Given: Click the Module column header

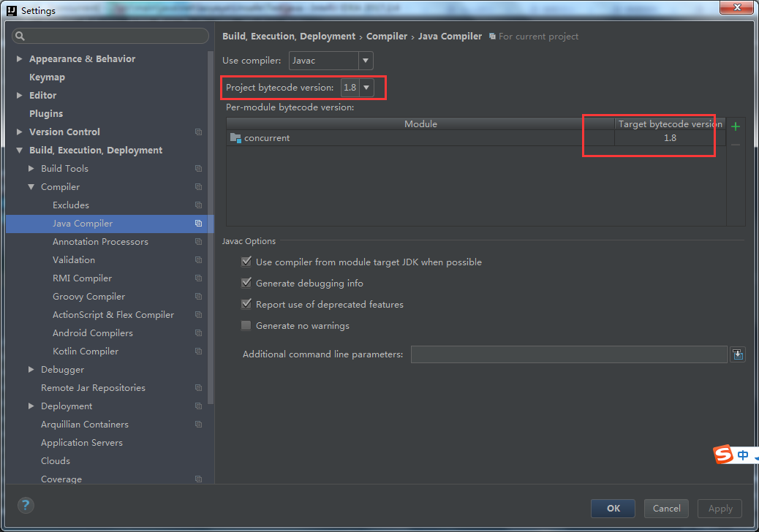Looking at the screenshot, I should (420, 123).
